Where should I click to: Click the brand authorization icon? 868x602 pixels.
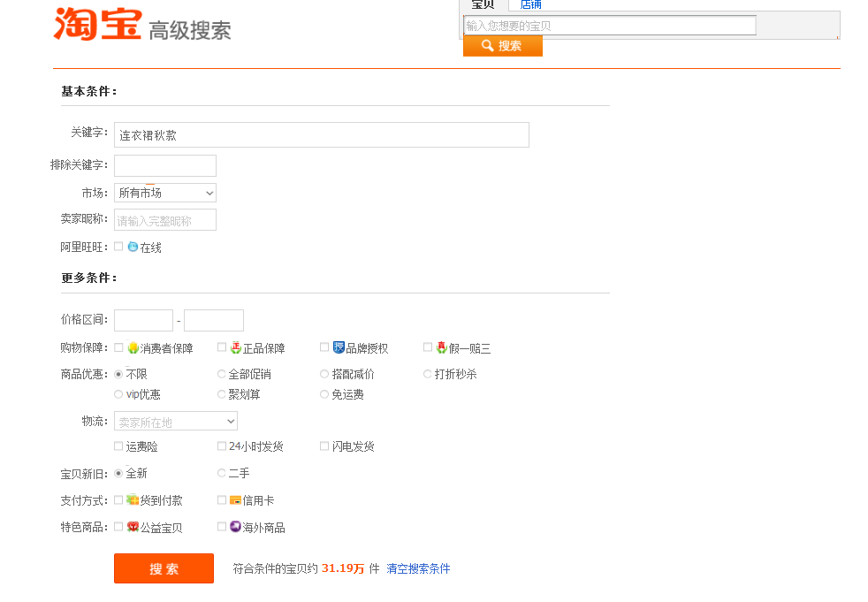click(x=339, y=347)
